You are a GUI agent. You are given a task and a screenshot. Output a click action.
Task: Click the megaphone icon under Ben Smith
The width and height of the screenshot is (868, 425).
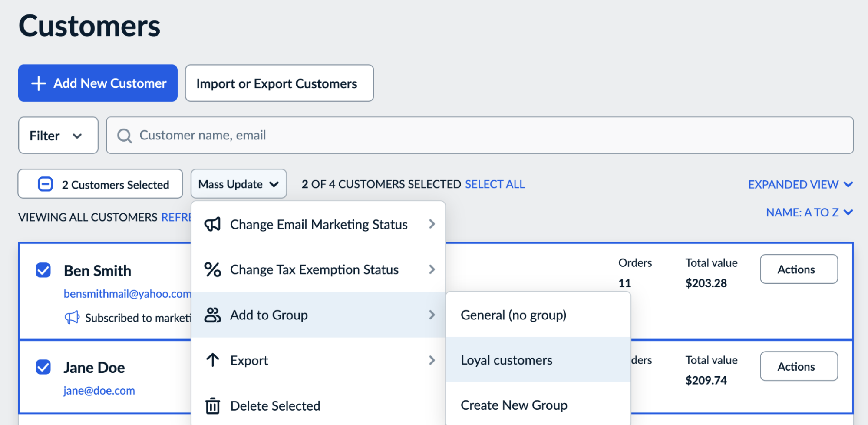coord(73,318)
